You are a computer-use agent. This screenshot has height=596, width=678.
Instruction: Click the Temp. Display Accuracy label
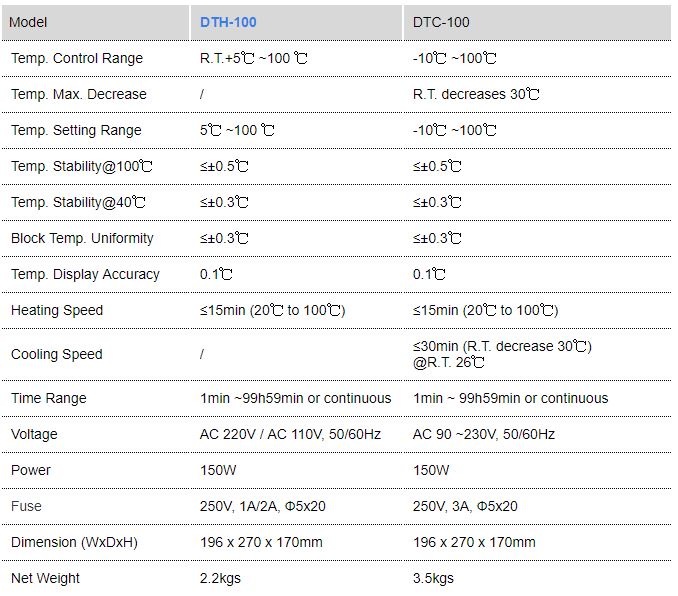point(85,274)
